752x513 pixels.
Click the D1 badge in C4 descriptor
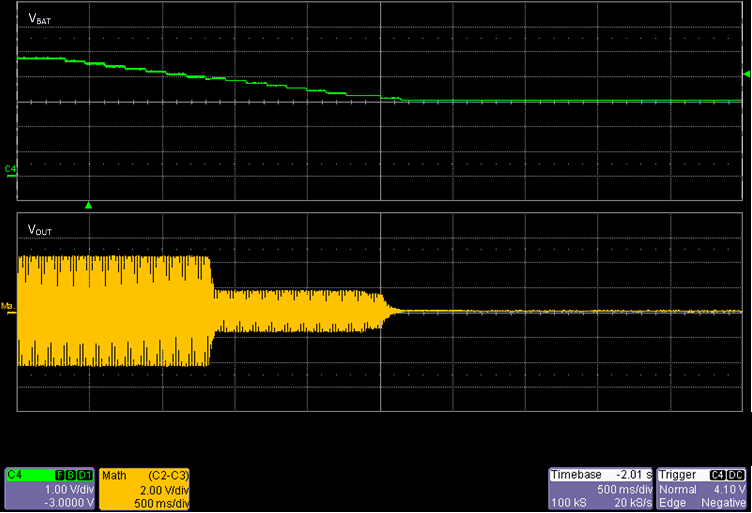click(85, 475)
